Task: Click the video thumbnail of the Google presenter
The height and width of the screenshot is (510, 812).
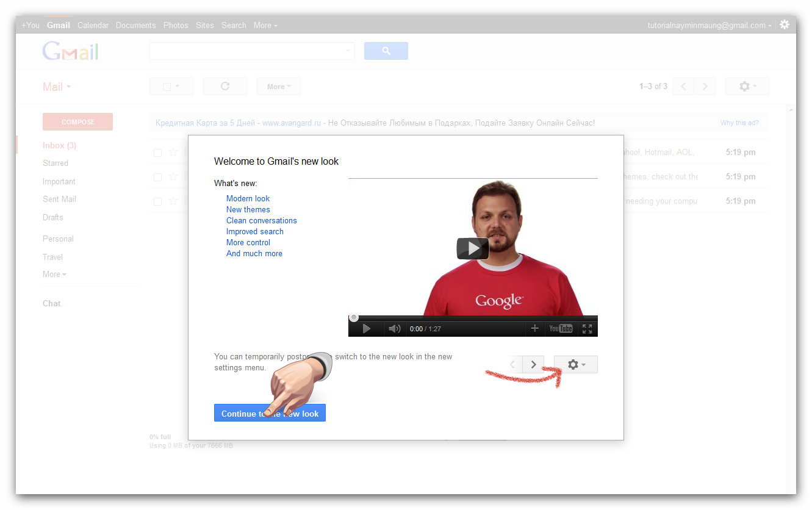Action: tap(473, 247)
